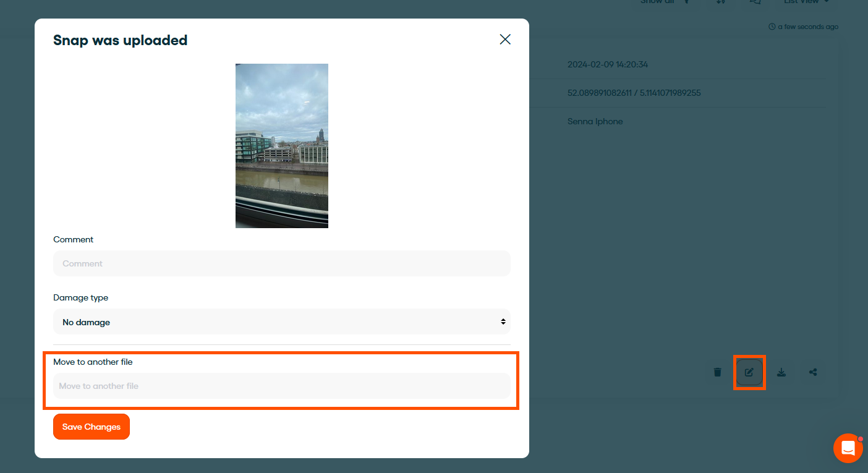Open the orange chat support widget
Screen dimensions: 868x473
(848, 448)
